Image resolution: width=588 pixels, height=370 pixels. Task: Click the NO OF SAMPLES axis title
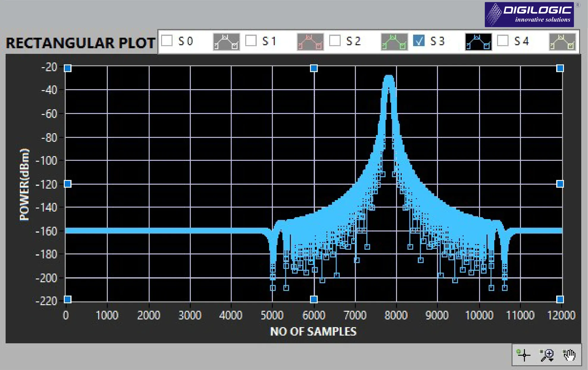313,331
